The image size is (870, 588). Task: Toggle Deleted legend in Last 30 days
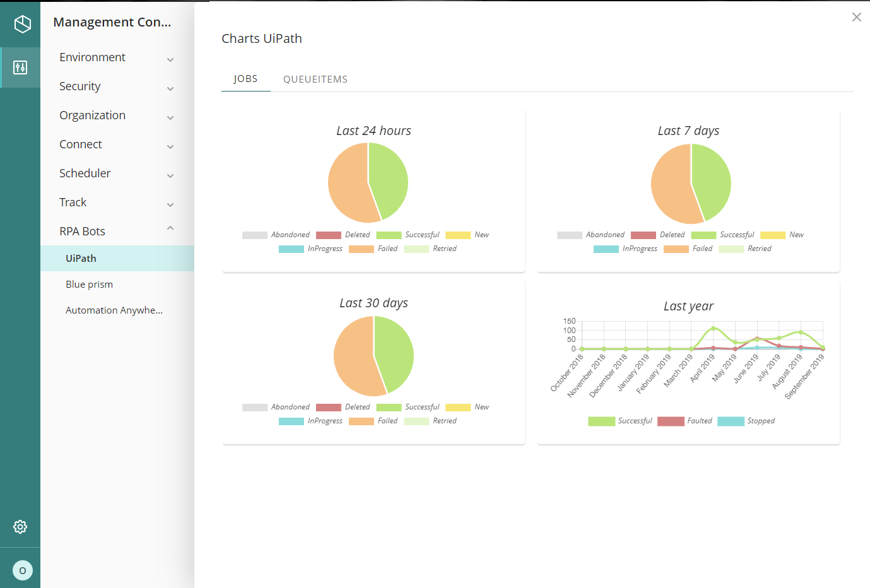point(343,407)
